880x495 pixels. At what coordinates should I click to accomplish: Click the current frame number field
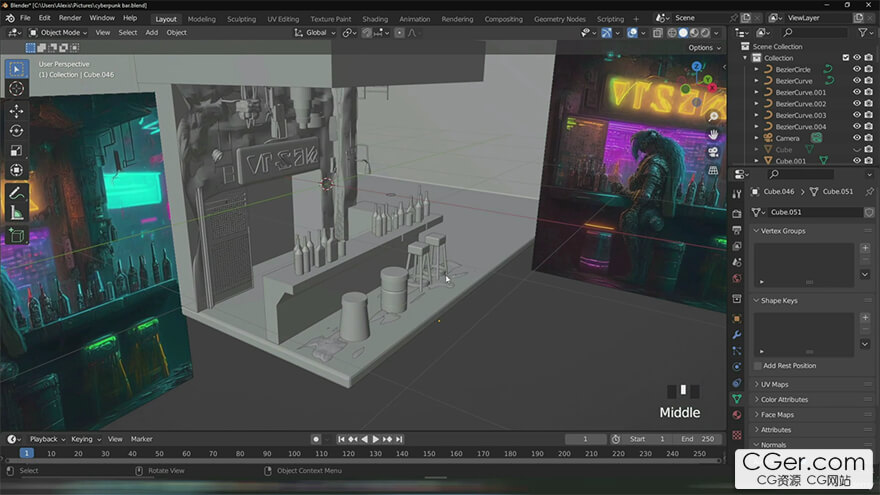point(585,439)
